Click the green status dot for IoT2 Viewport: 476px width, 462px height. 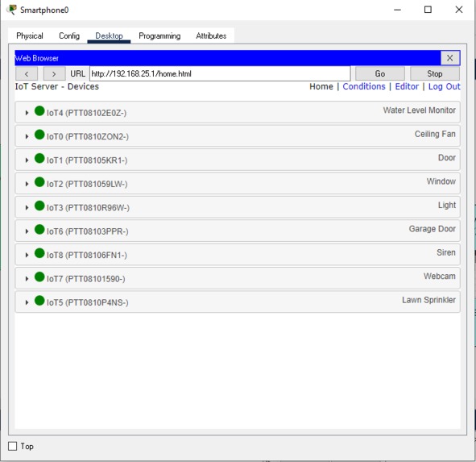pos(39,182)
